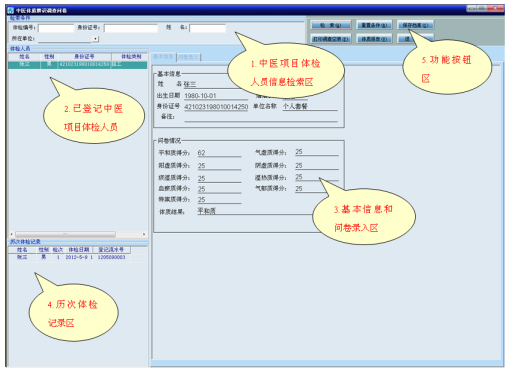
Task: Click the 身份证号 search input field
Action: [130, 28]
